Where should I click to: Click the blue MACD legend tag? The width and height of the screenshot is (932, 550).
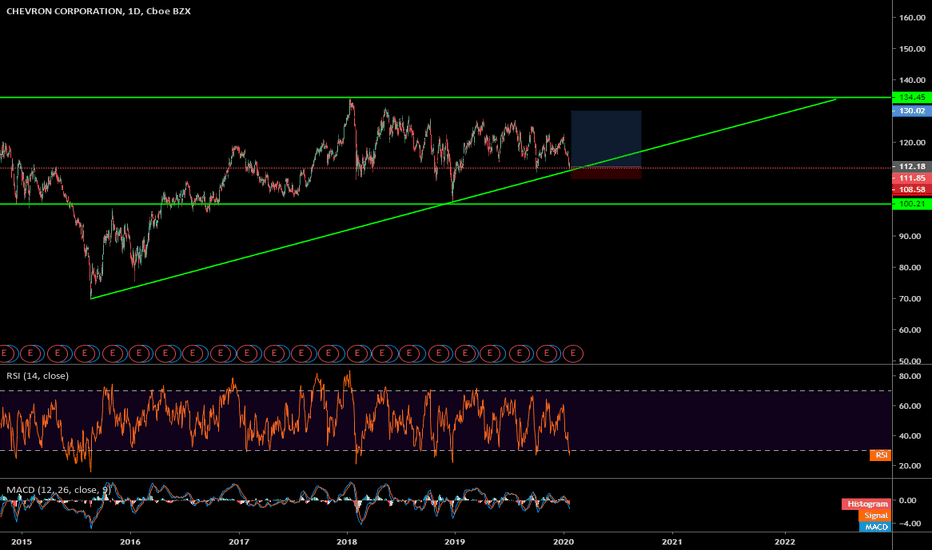pos(875,527)
